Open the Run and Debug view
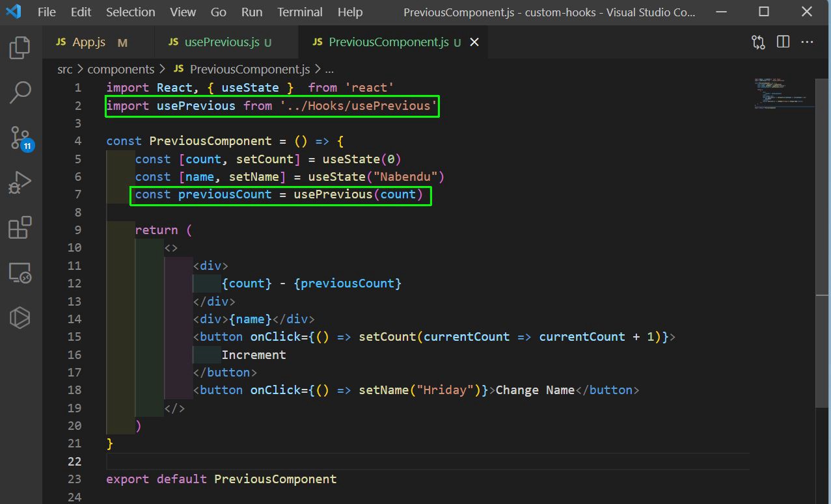Viewport: 831px width, 504px height. (x=20, y=183)
